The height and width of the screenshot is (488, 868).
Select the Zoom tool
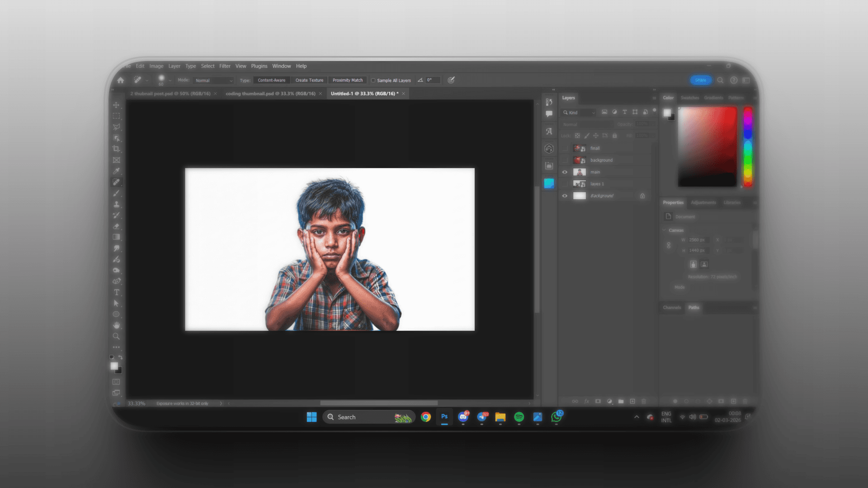click(x=116, y=336)
